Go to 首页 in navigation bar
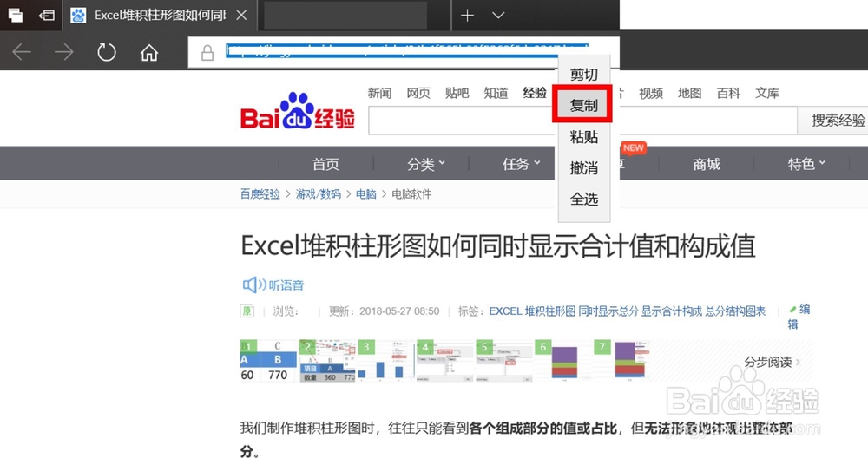 325,164
